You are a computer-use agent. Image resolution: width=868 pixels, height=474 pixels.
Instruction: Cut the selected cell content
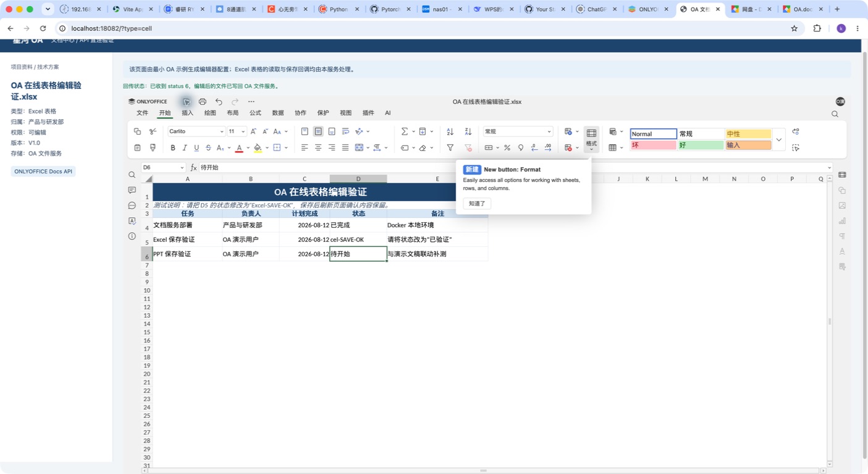point(153,131)
